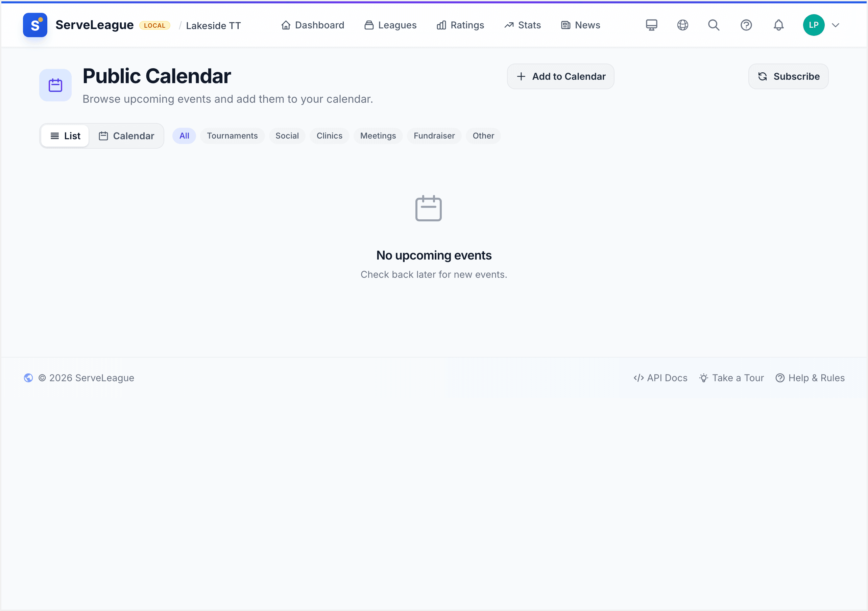Open Leagues in top navigation

[x=390, y=25]
